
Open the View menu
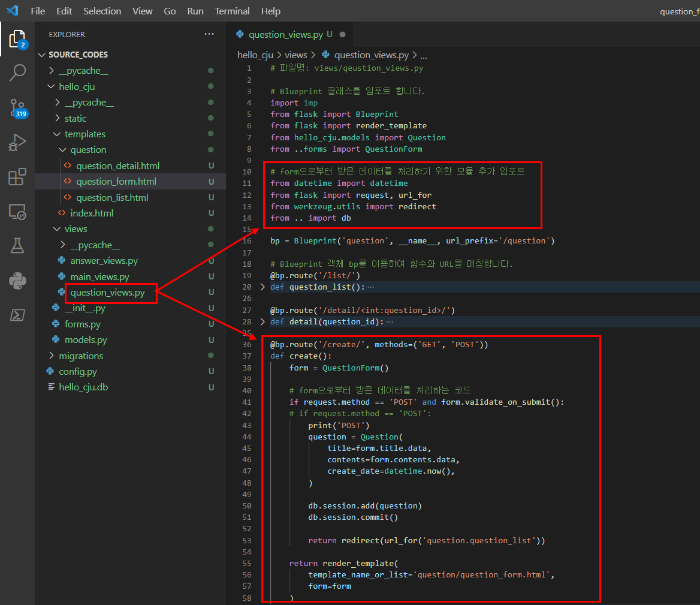point(143,11)
